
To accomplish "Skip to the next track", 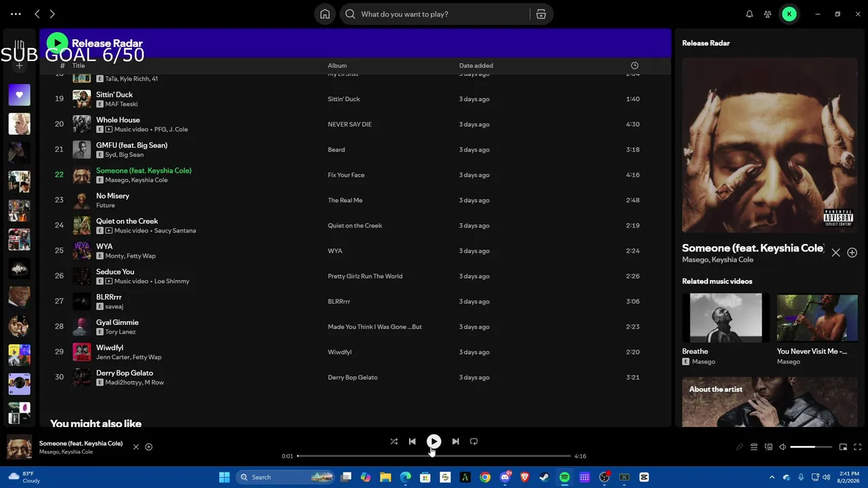I will [456, 441].
